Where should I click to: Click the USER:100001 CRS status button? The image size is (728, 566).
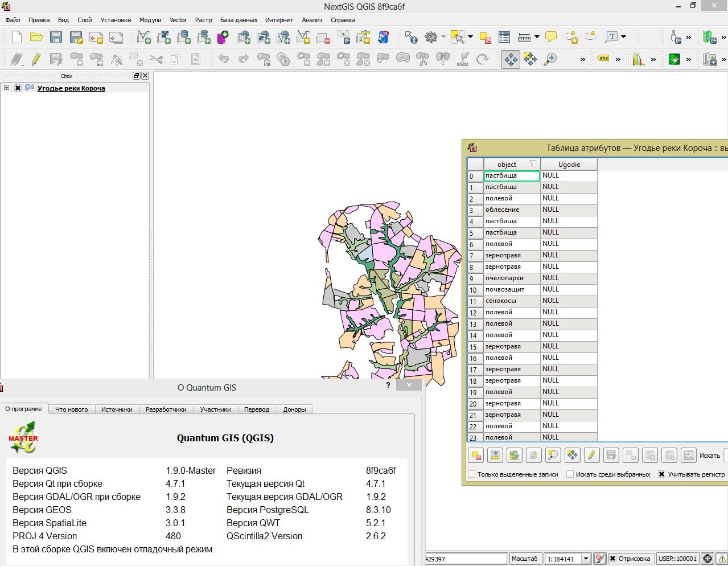click(677, 559)
